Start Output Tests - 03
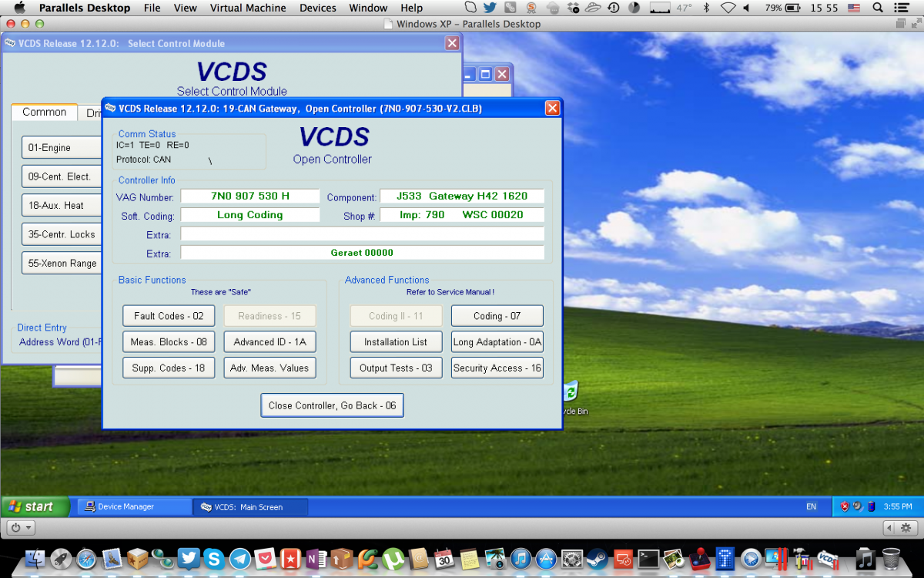 pyautogui.click(x=396, y=368)
